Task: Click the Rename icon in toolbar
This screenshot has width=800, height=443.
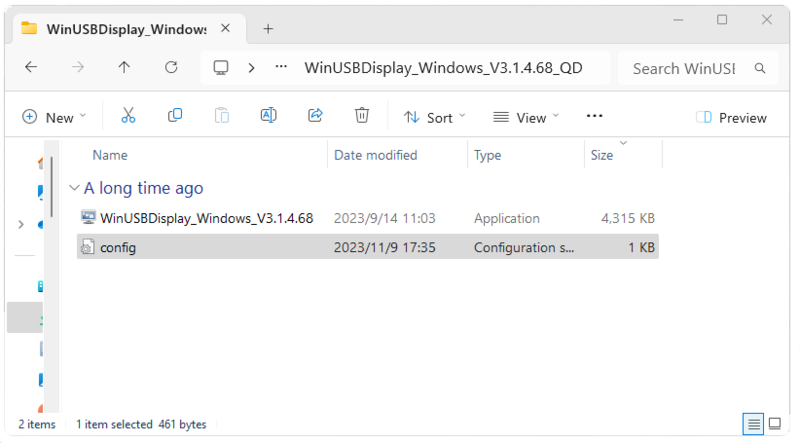Action: click(268, 116)
